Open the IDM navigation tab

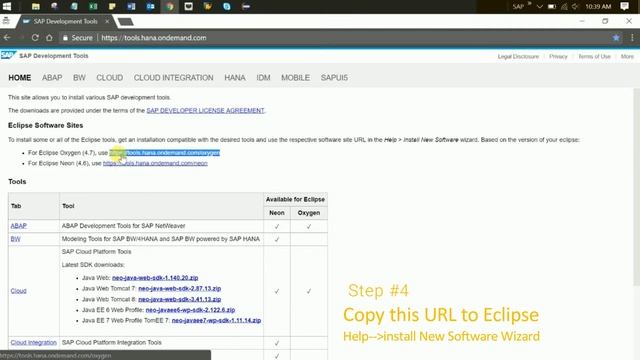tap(263, 78)
